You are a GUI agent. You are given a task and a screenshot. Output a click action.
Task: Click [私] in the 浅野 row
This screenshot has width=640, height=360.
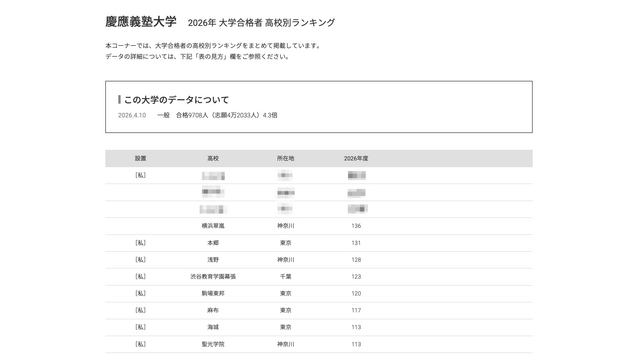pyautogui.click(x=140, y=260)
